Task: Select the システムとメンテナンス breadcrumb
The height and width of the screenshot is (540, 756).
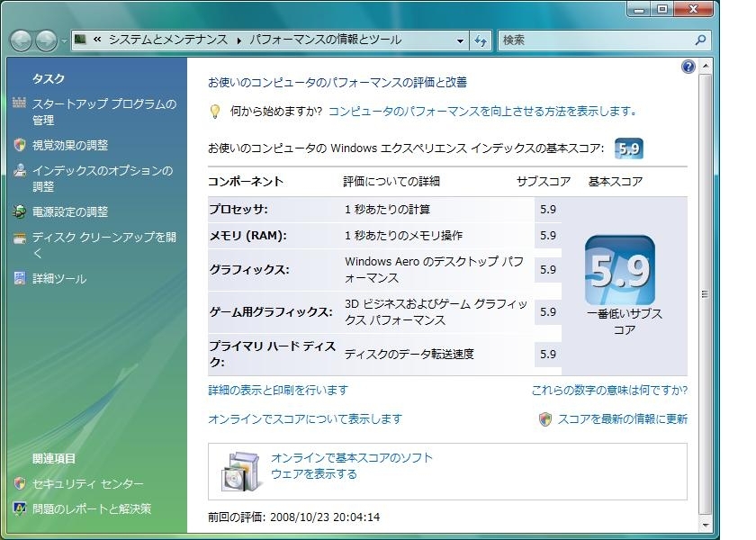Action: click(x=167, y=40)
